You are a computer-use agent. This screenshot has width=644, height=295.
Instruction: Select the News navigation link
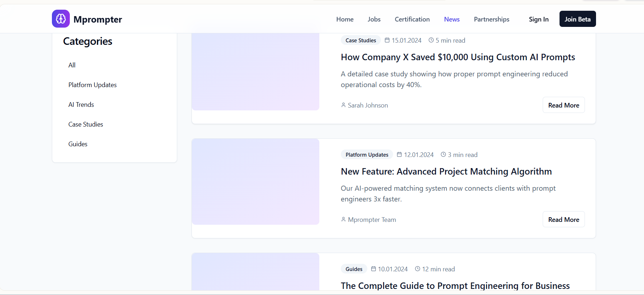point(452,19)
